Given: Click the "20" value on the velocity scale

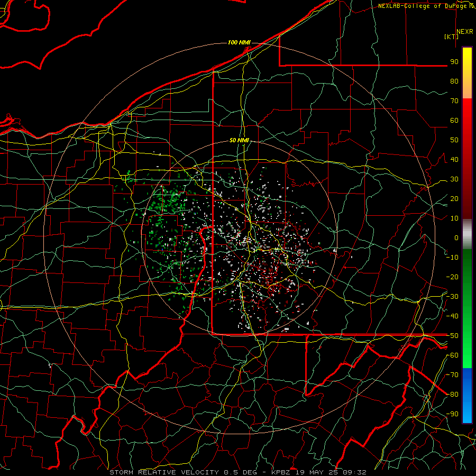Looking at the screenshot, I should tap(454, 198).
